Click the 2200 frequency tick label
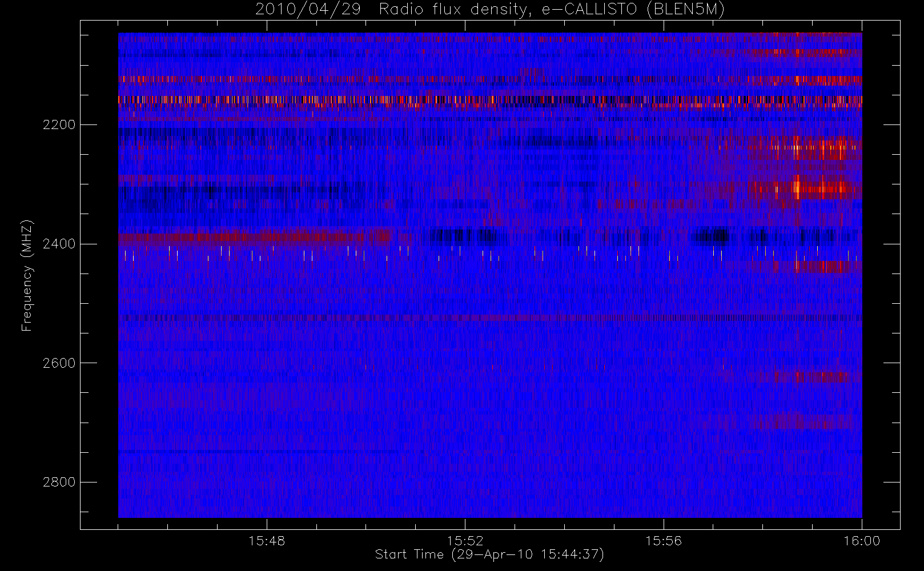Viewport: 924px width, 571px height. 59,124
